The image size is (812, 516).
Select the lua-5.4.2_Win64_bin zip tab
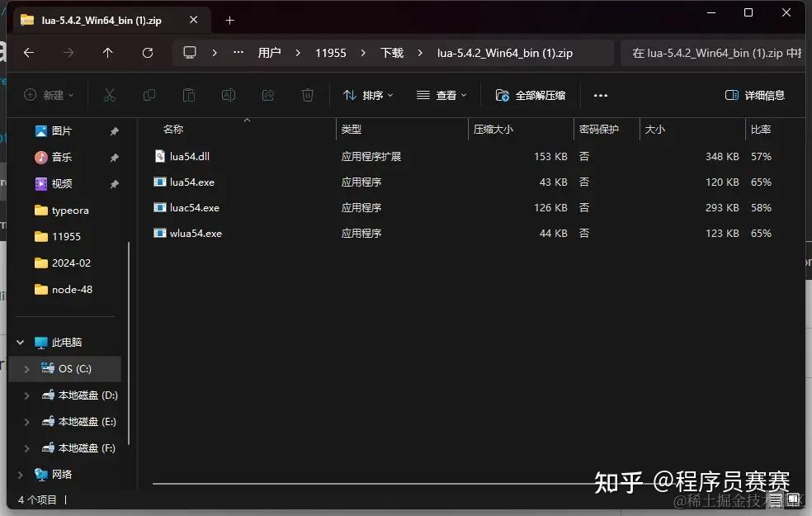coord(99,19)
